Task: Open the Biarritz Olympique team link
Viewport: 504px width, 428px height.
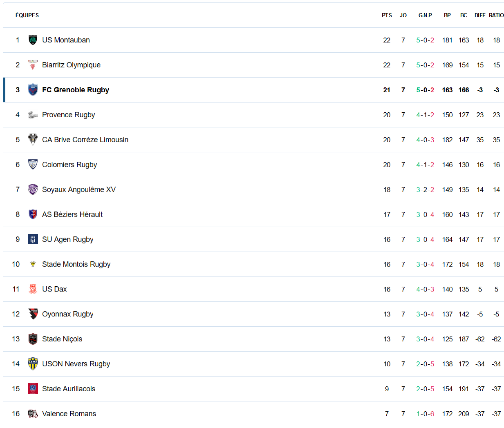Action: coord(71,65)
